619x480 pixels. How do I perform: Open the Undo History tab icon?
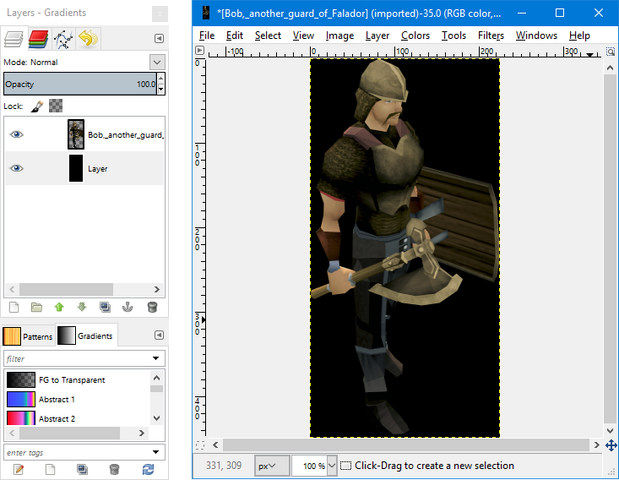coord(88,39)
